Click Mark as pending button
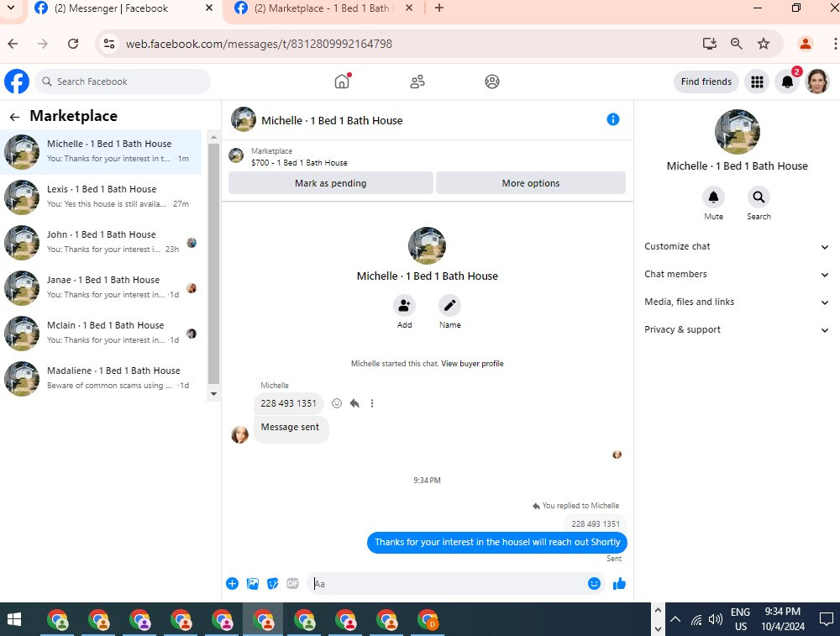 click(330, 183)
